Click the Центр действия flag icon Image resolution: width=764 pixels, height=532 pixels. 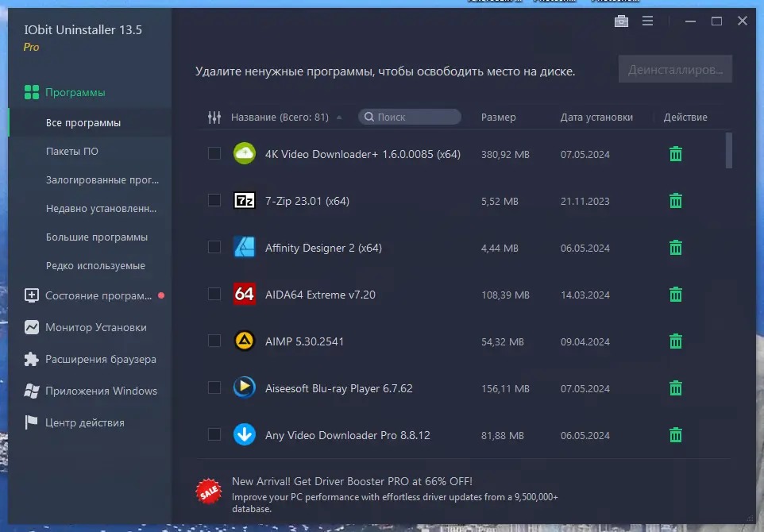click(31, 422)
